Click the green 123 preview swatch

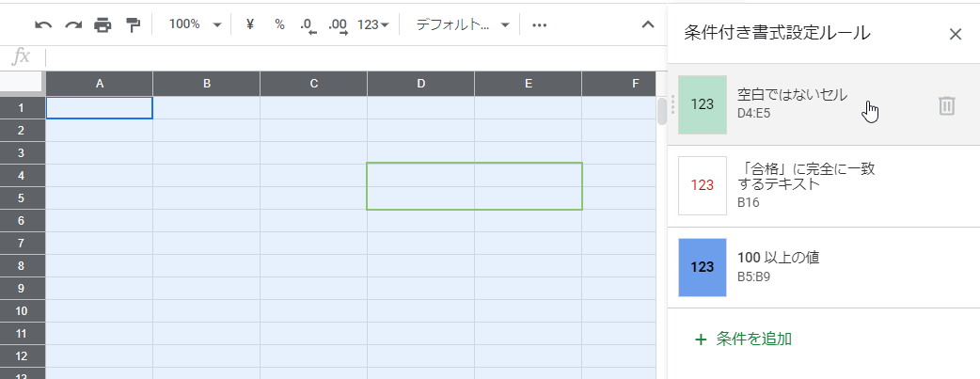click(703, 104)
